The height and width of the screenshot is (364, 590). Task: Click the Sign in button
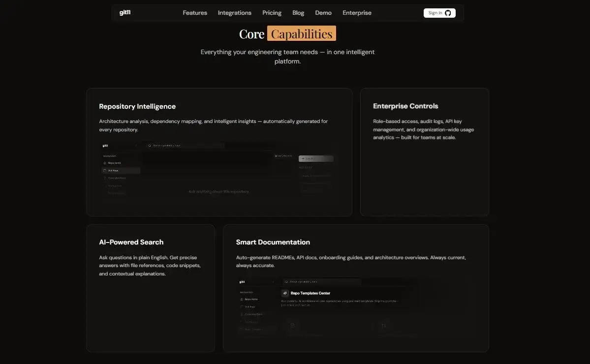[439, 13]
